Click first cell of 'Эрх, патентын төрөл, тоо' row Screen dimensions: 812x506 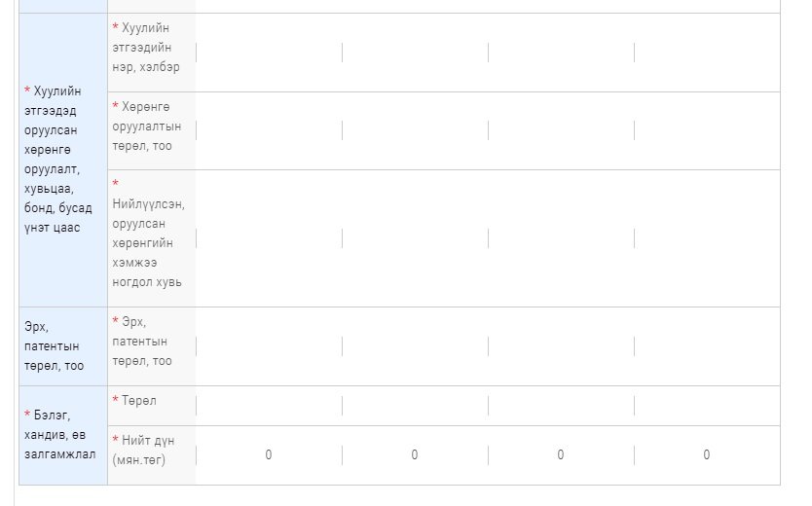pos(269,346)
